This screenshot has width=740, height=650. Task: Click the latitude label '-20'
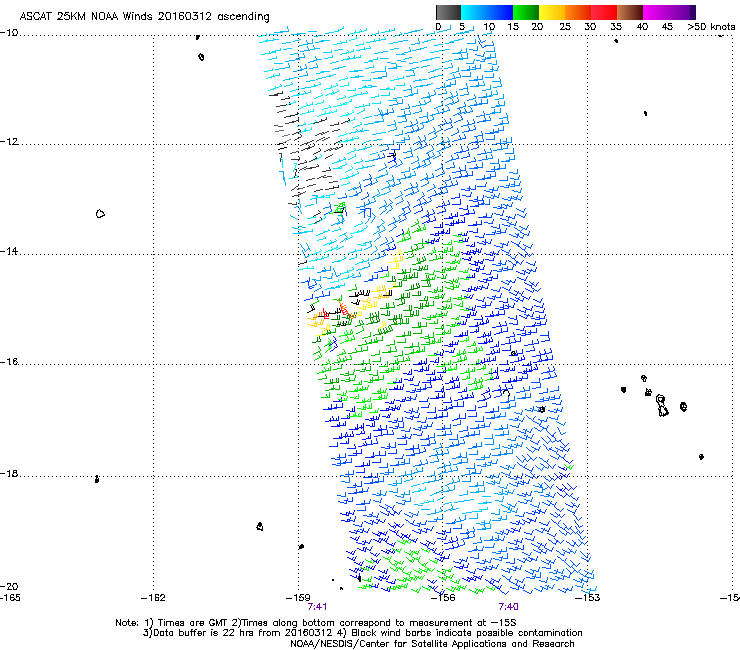[x=9, y=586]
